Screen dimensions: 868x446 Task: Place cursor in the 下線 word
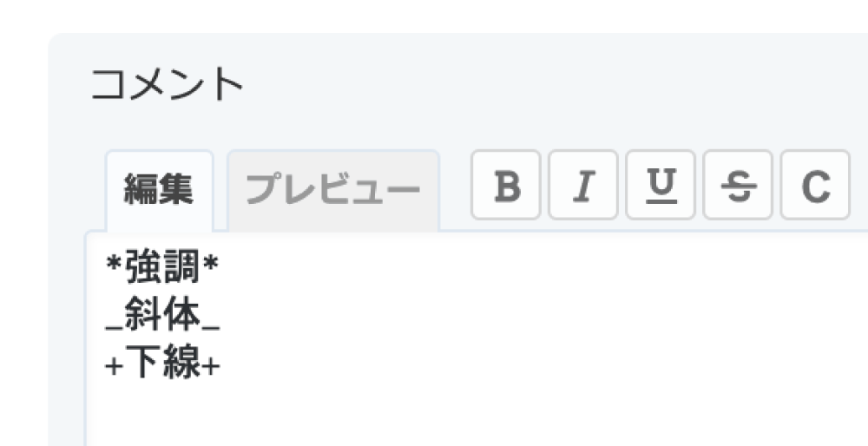click(162, 363)
